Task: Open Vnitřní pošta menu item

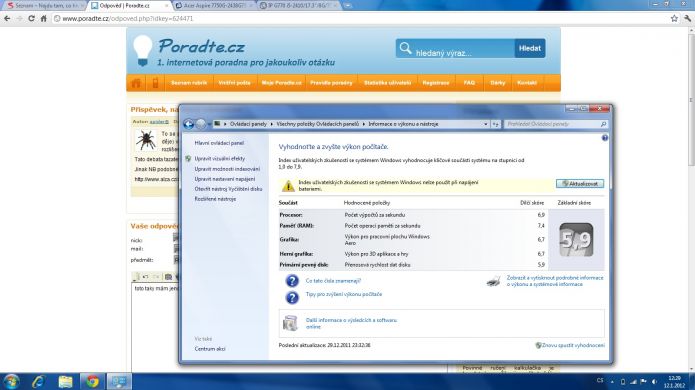Action: pos(234,83)
